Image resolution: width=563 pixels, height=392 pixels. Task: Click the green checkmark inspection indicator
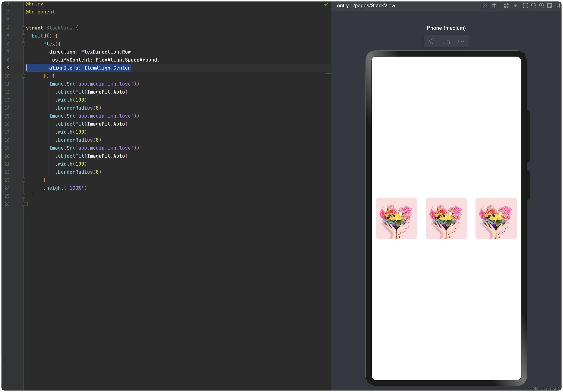pos(326,4)
